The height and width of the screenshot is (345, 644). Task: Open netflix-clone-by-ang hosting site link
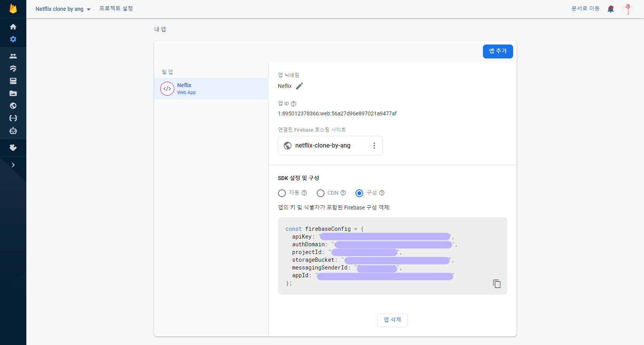[323, 146]
